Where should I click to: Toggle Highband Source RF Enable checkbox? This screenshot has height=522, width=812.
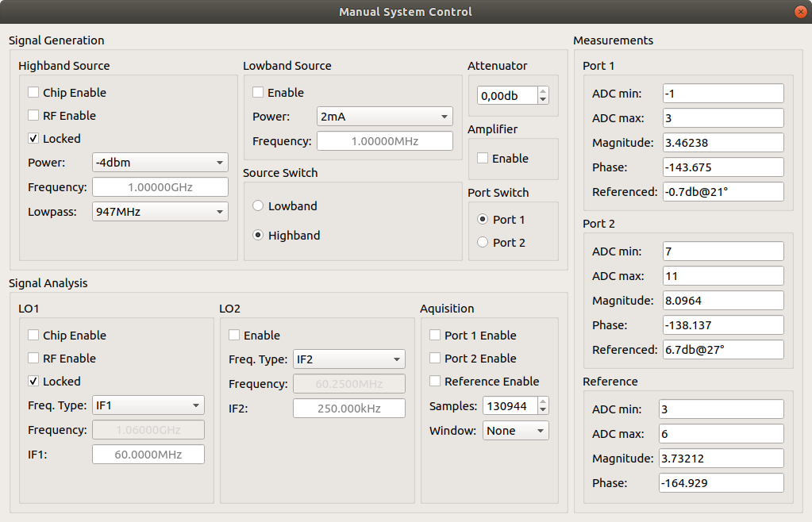tap(33, 116)
